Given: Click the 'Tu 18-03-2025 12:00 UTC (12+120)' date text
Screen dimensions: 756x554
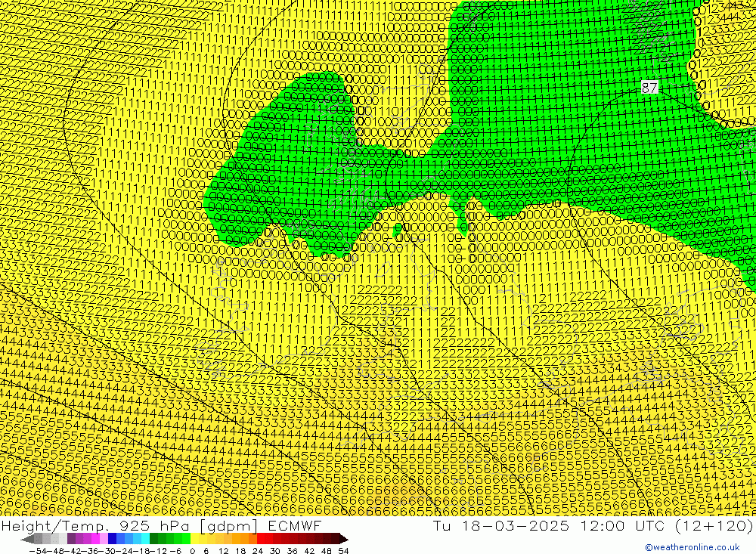Looking at the screenshot, I should (x=593, y=525).
